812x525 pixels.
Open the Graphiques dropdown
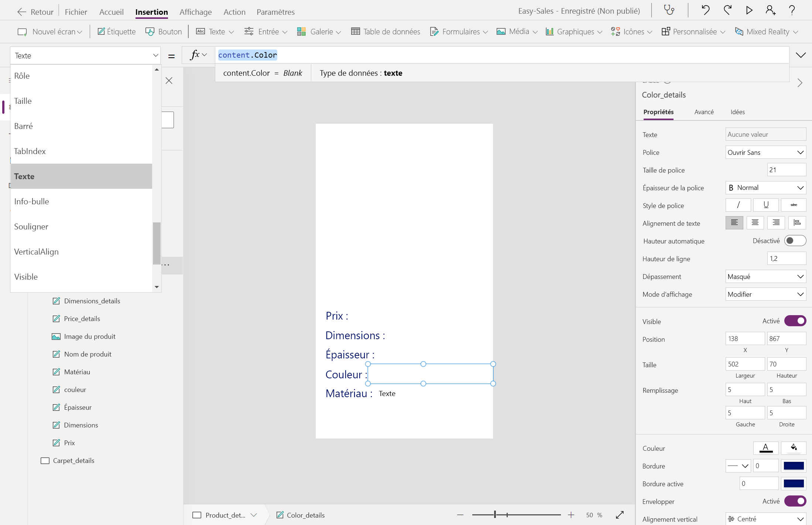coord(574,32)
